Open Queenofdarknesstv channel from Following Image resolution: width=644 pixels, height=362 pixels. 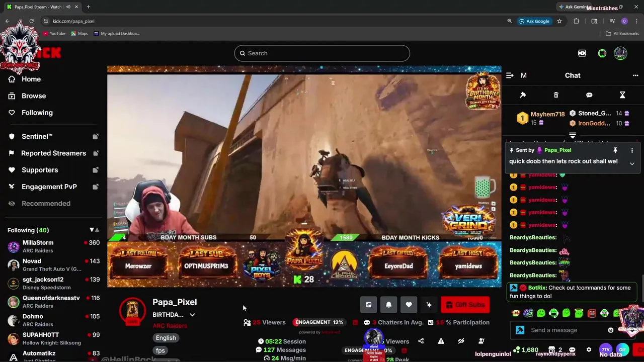coord(53,302)
